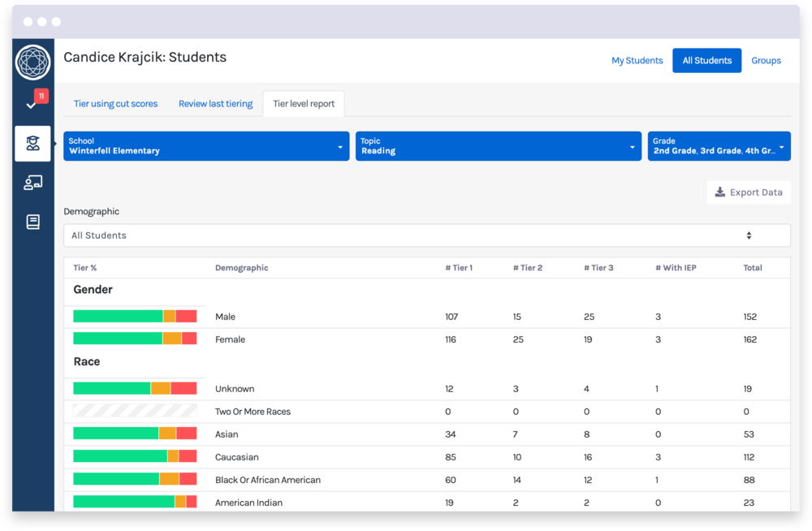Click Male Tier 1 count 107
The height and width of the screenshot is (531, 812).
pos(451,317)
